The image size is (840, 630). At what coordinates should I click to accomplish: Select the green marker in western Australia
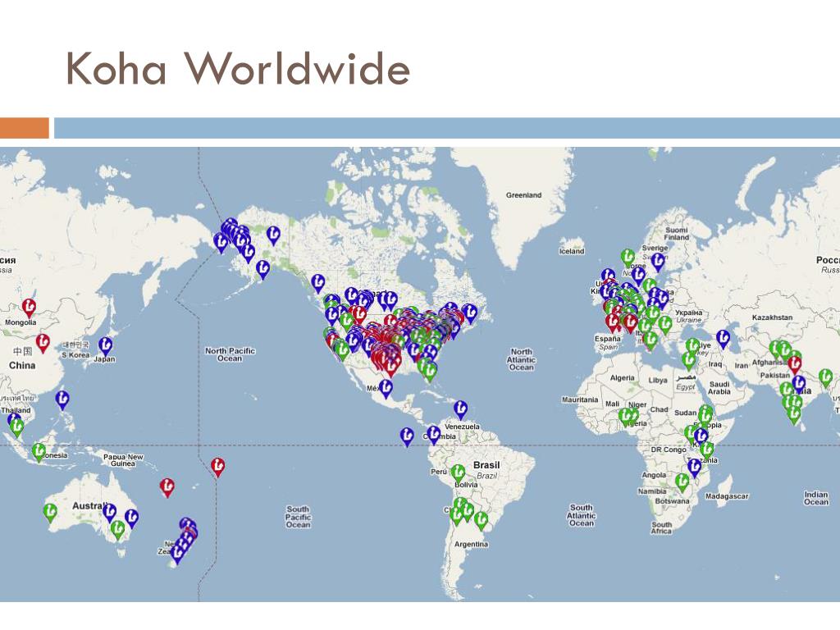50,512
